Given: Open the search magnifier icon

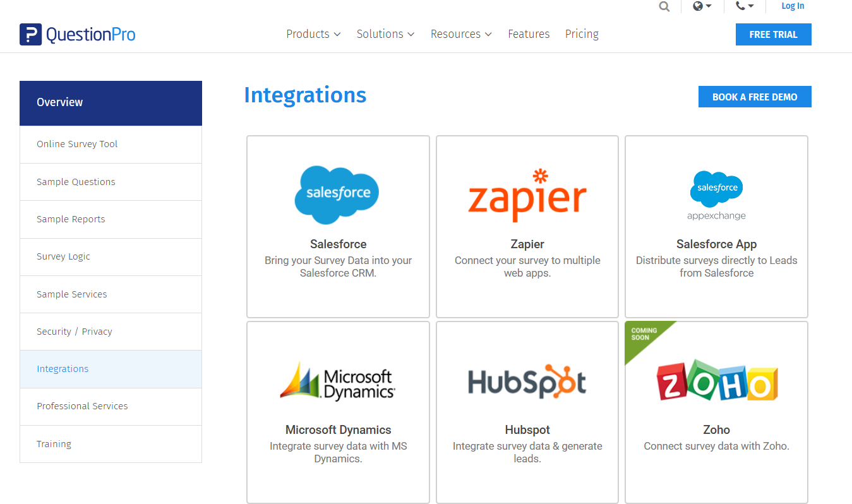Looking at the screenshot, I should (664, 6).
